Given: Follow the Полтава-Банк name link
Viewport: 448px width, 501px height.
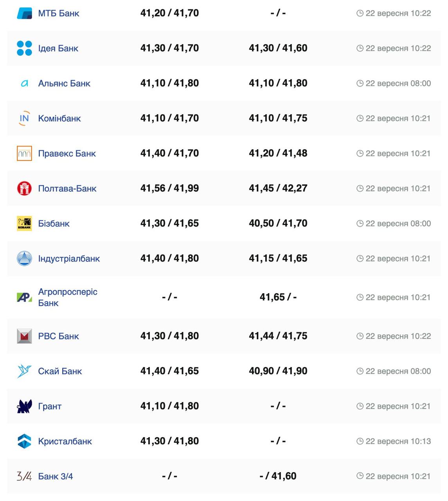Looking at the screenshot, I should [67, 189].
